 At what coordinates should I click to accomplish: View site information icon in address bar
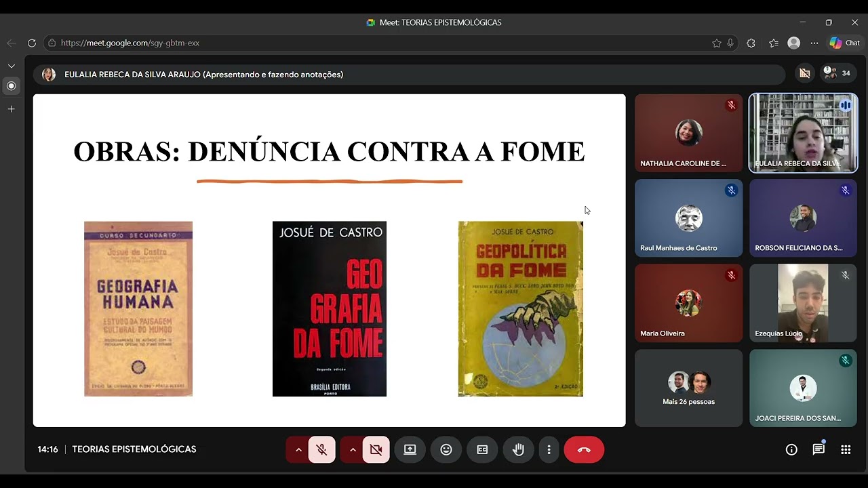pyautogui.click(x=52, y=43)
